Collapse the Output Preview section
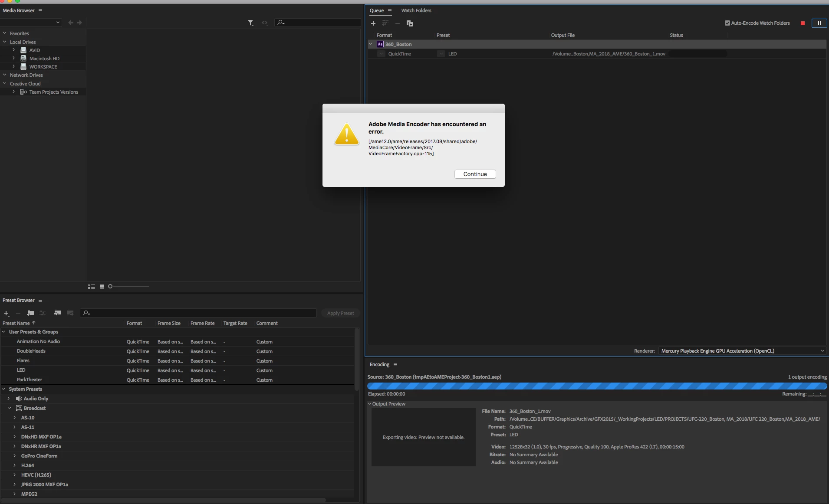This screenshot has height=504, width=829. [x=370, y=404]
